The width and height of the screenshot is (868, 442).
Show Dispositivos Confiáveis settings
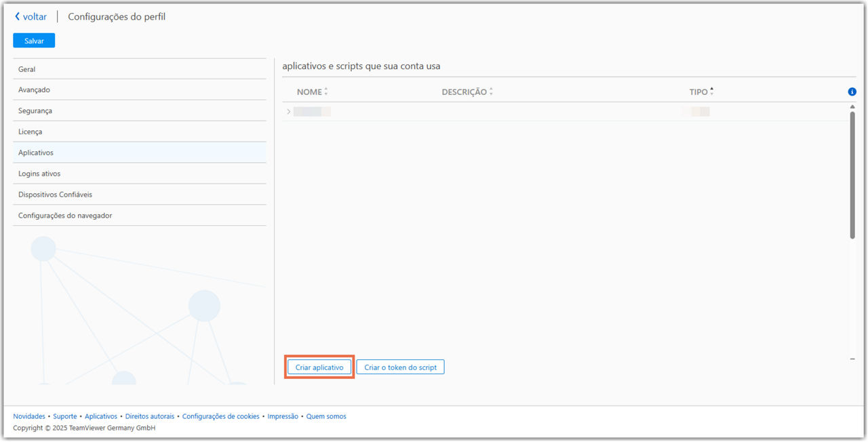point(55,195)
